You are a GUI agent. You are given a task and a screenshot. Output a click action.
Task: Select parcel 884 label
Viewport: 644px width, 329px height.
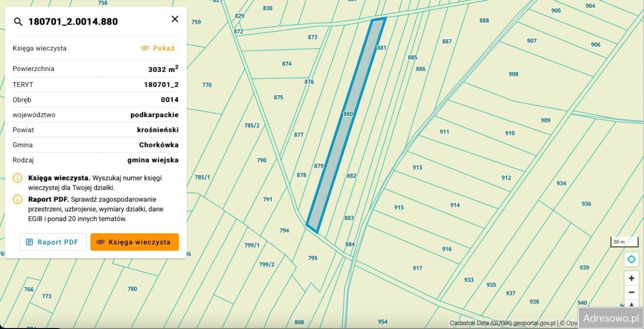pos(350,244)
